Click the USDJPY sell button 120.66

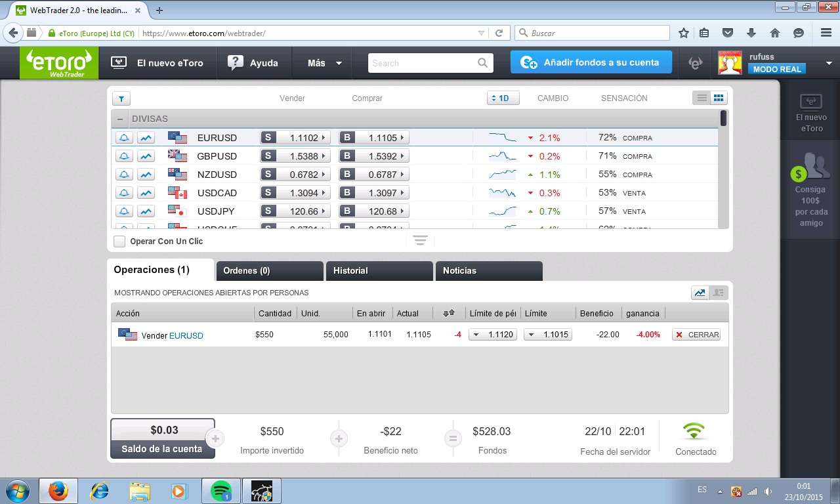point(295,211)
